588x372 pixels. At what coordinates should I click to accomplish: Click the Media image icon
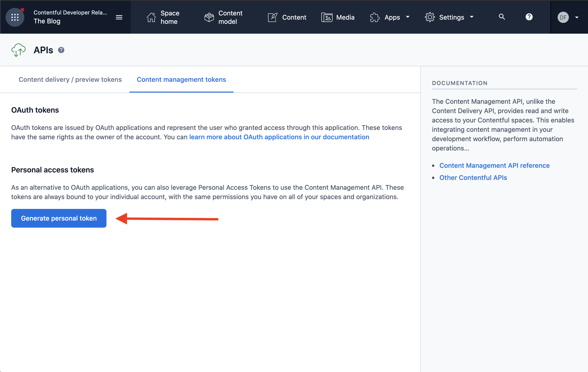pyautogui.click(x=327, y=17)
